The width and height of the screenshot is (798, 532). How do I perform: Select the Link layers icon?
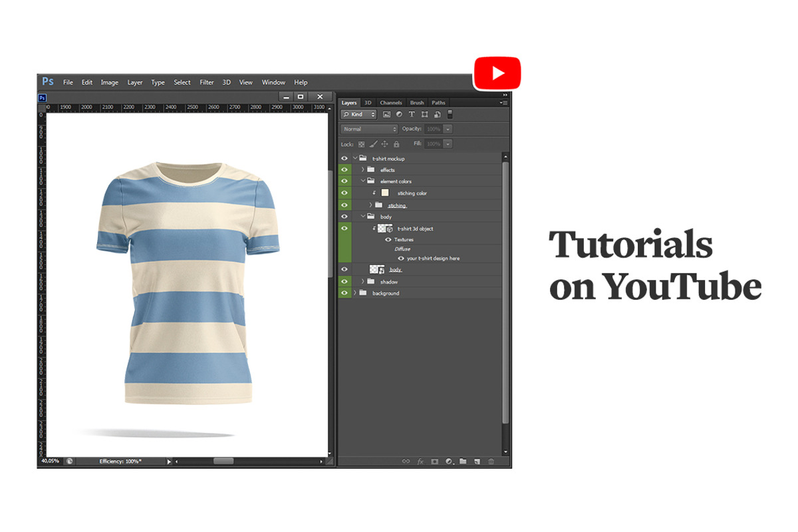[x=407, y=461]
